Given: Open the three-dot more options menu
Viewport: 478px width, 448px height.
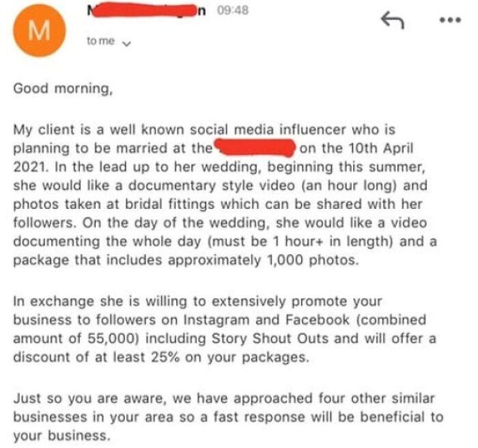Looking at the screenshot, I should point(450,20).
